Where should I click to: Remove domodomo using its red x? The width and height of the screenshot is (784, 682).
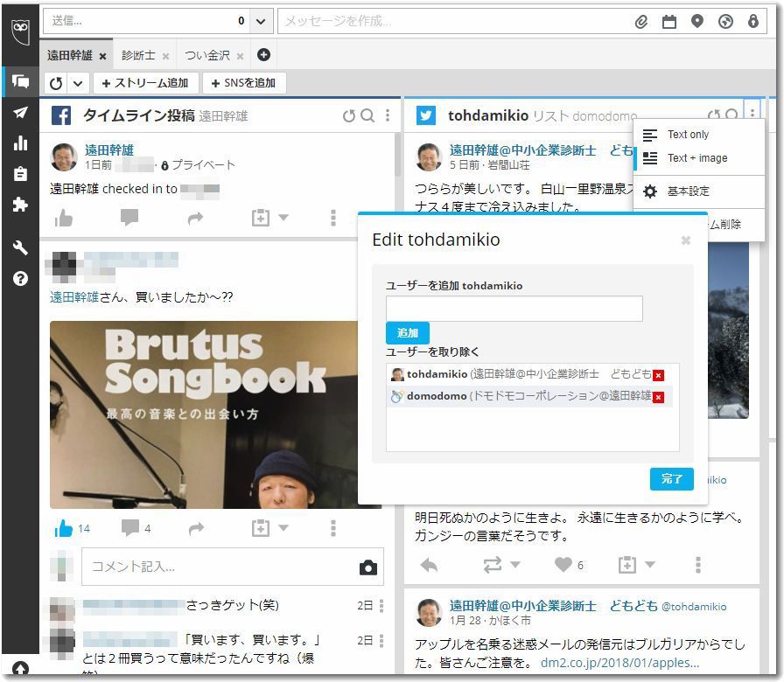click(659, 397)
